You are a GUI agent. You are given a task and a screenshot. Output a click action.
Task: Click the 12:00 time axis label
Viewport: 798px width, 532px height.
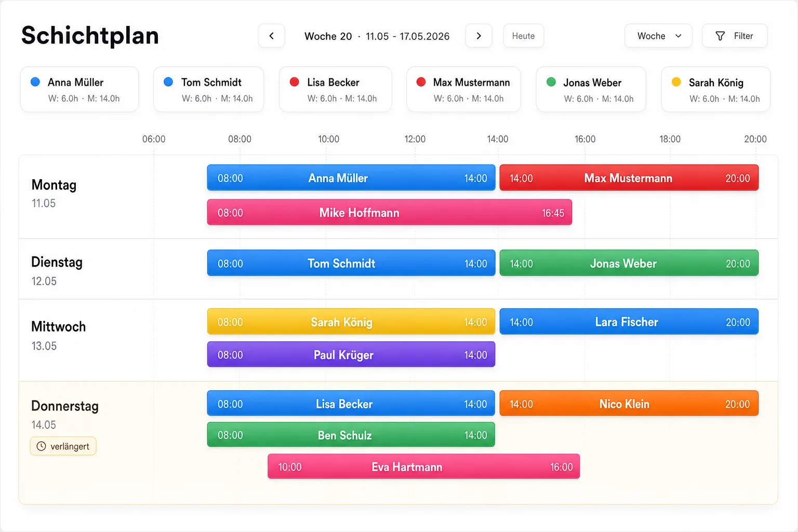415,139
